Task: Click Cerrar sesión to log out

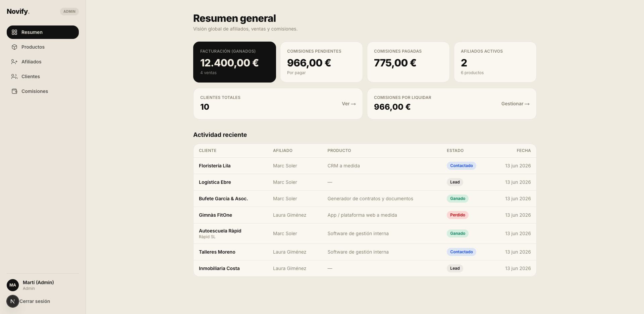Action: pyautogui.click(x=35, y=301)
